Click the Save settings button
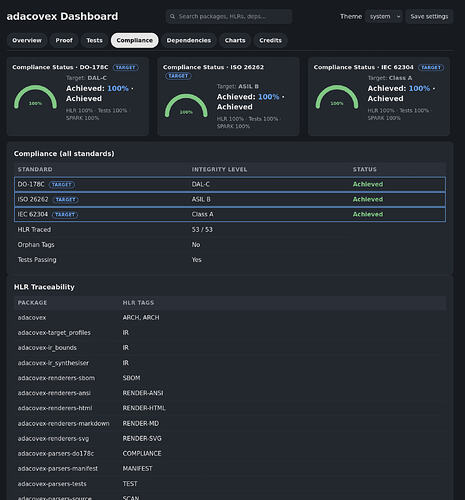Image resolution: width=465 pixels, height=500 pixels. coord(429,16)
